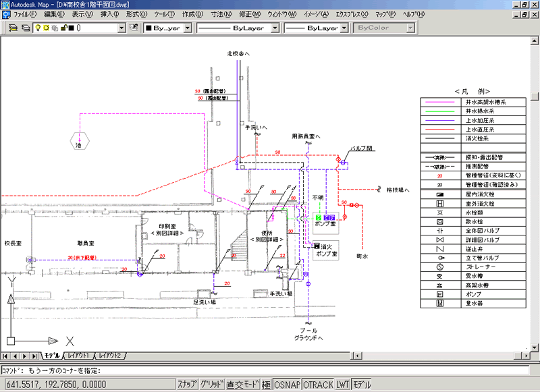This screenshot has width=540, height=392.
Task: Toggle グリッド grid display in status bar
Action: pos(212,385)
